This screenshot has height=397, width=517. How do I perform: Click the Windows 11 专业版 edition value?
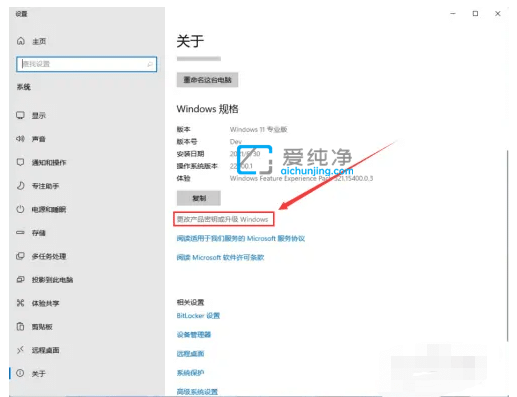point(258,129)
